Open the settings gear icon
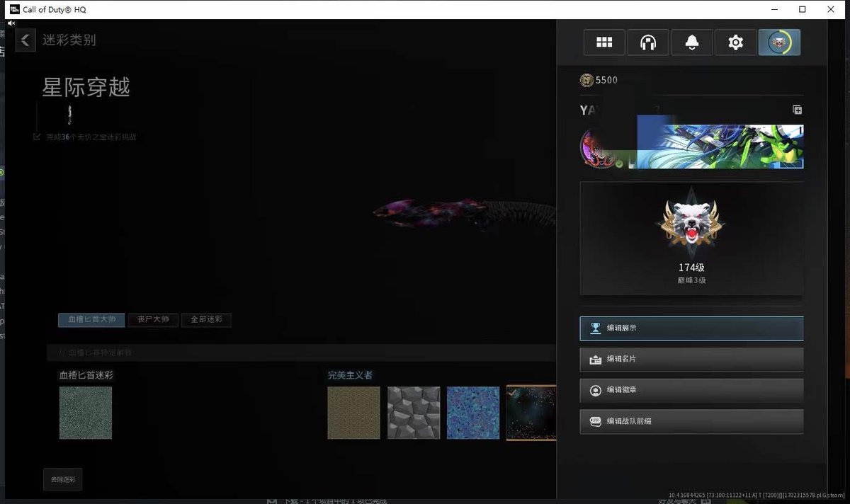 point(736,42)
